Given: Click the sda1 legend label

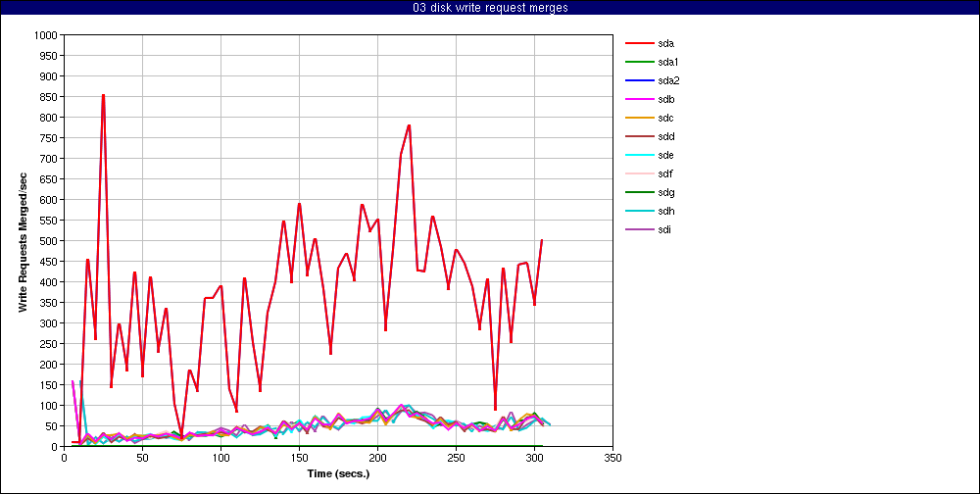Looking at the screenshot, I should click(x=668, y=62).
